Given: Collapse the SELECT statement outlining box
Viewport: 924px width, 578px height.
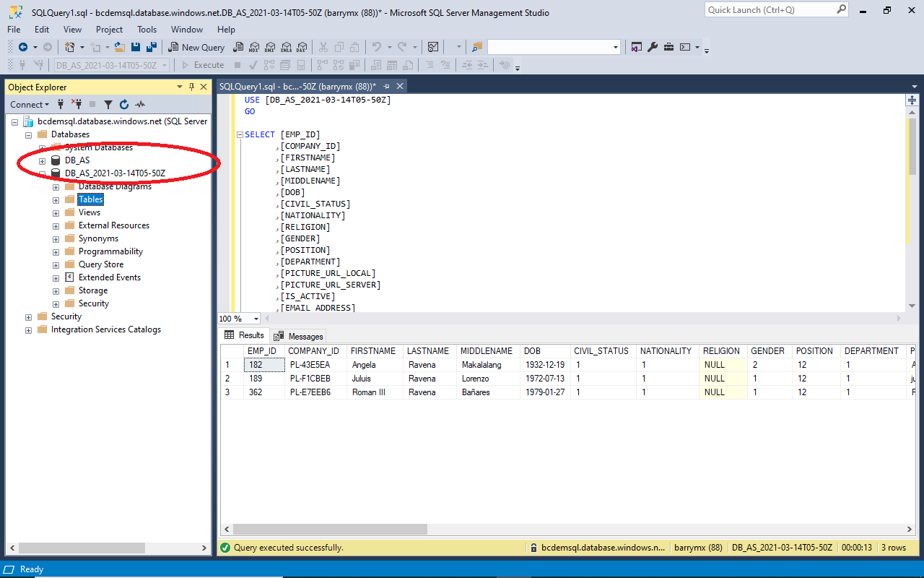Looking at the screenshot, I should point(240,134).
